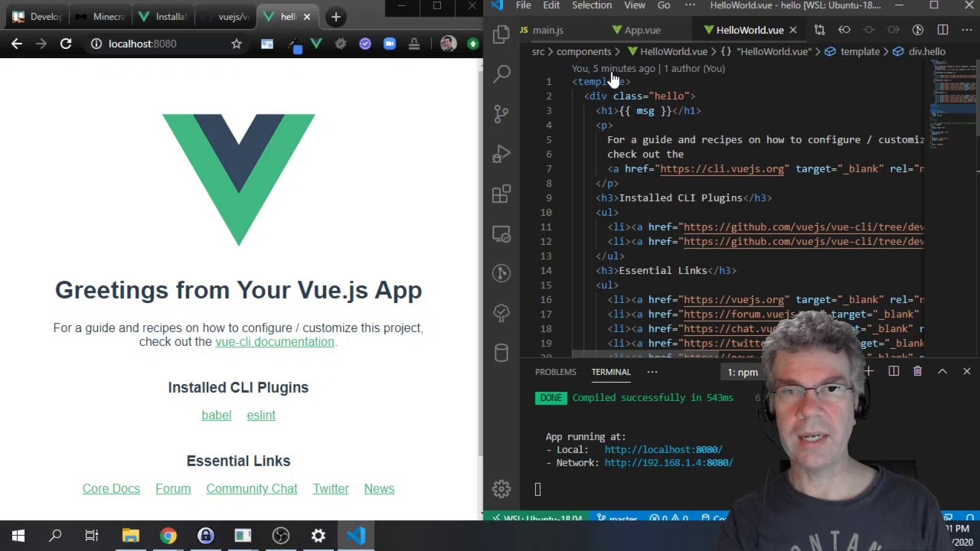Open the Community Chat link

[251, 488]
